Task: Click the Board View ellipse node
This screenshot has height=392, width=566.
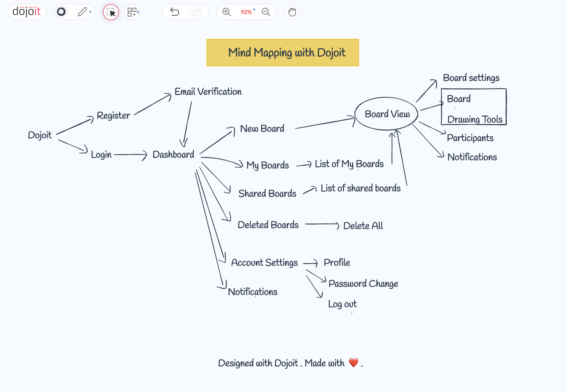Action: 387,114
